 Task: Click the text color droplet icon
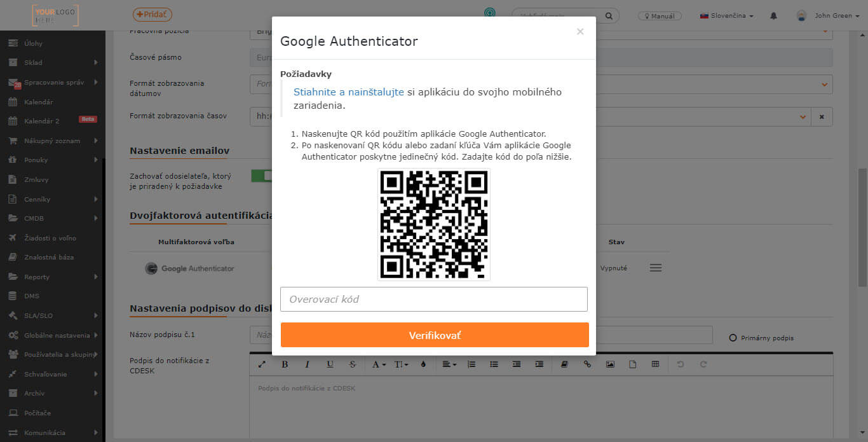[x=423, y=364]
